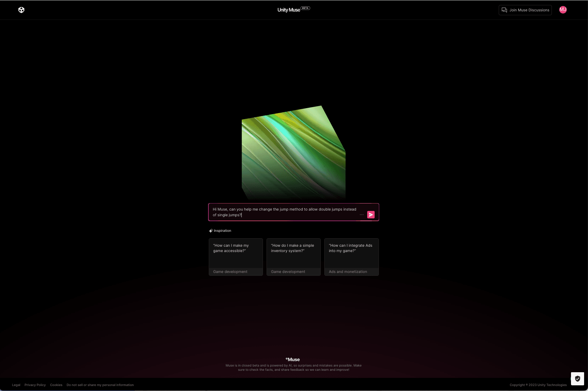Click the Inspiration sparkle icon

(x=211, y=231)
